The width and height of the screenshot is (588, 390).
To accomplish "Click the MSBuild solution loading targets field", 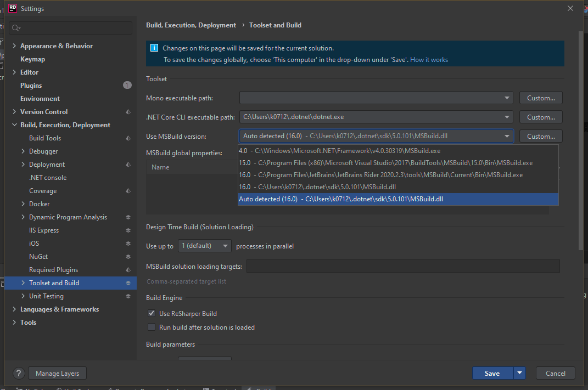I will click(403, 267).
